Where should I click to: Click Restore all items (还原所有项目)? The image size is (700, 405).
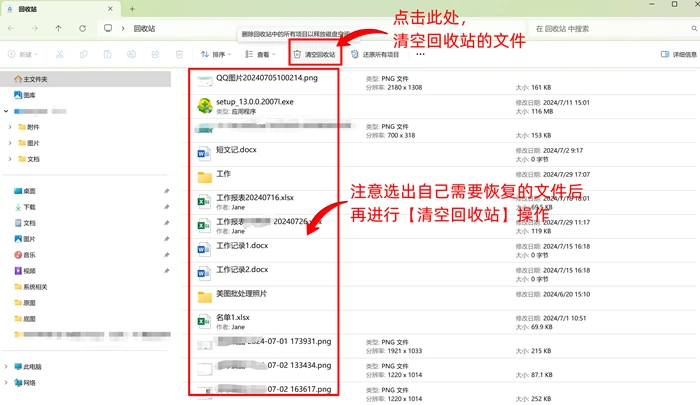(x=375, y=54)
